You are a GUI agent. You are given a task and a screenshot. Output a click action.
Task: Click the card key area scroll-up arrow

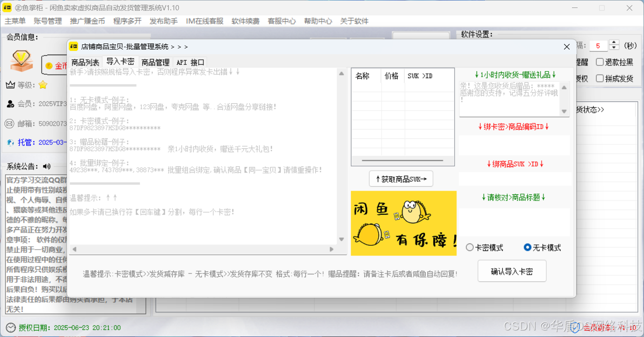341,73
